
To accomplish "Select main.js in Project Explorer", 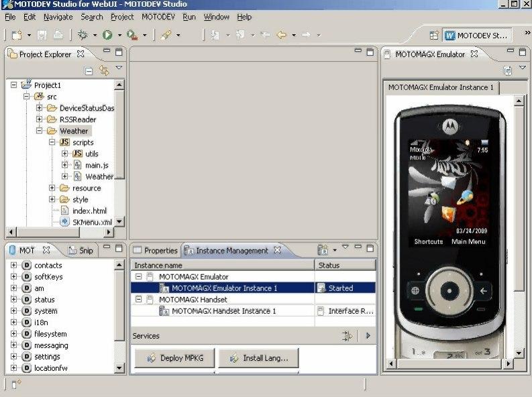I will pyautogui.click(x=97, y=165).
